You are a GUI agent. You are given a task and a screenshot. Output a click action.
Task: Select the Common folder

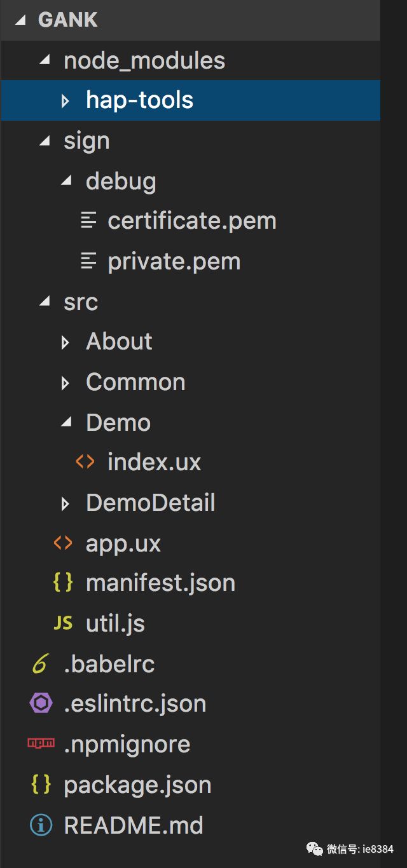[135, 382]
